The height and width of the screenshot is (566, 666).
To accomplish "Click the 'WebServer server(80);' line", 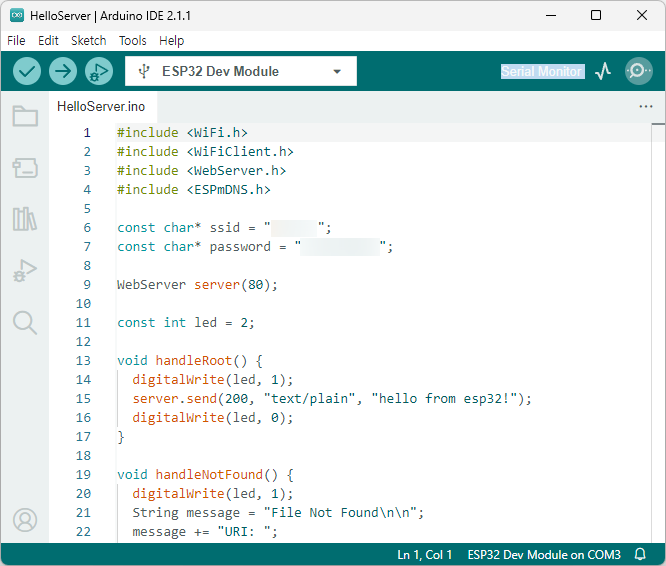I will (198, 284).
